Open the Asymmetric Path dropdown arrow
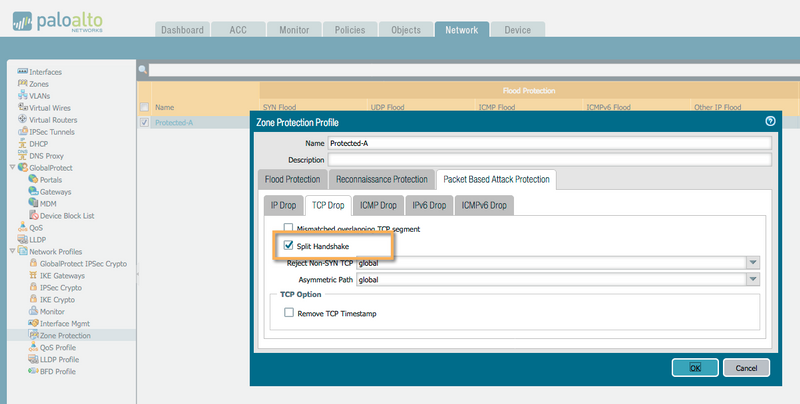This screenshot has height=404, width=800. [753, 279]
